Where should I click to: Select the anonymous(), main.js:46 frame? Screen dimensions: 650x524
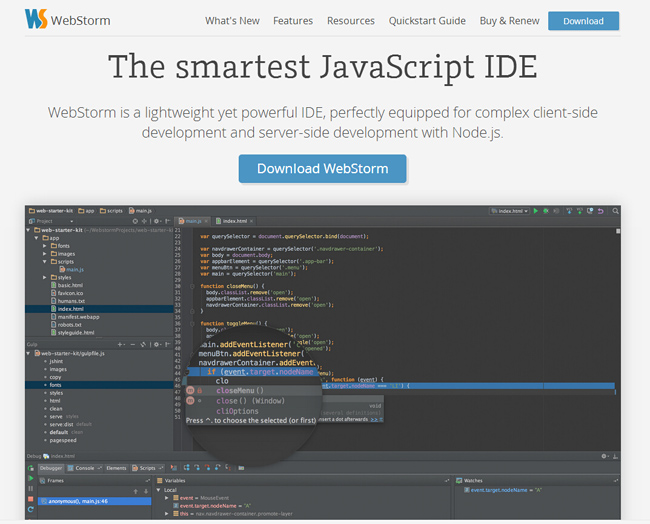(95, 501)
